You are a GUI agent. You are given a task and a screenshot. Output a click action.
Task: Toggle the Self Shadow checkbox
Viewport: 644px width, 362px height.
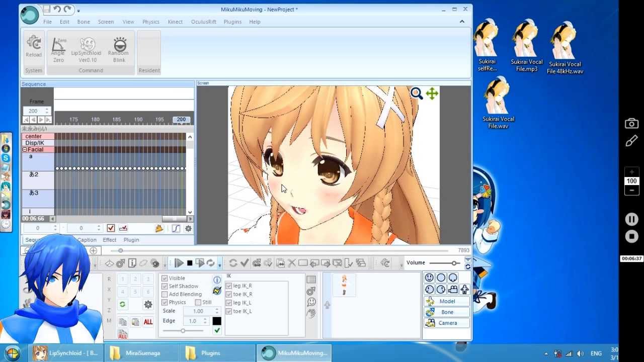tap(165, 286)
